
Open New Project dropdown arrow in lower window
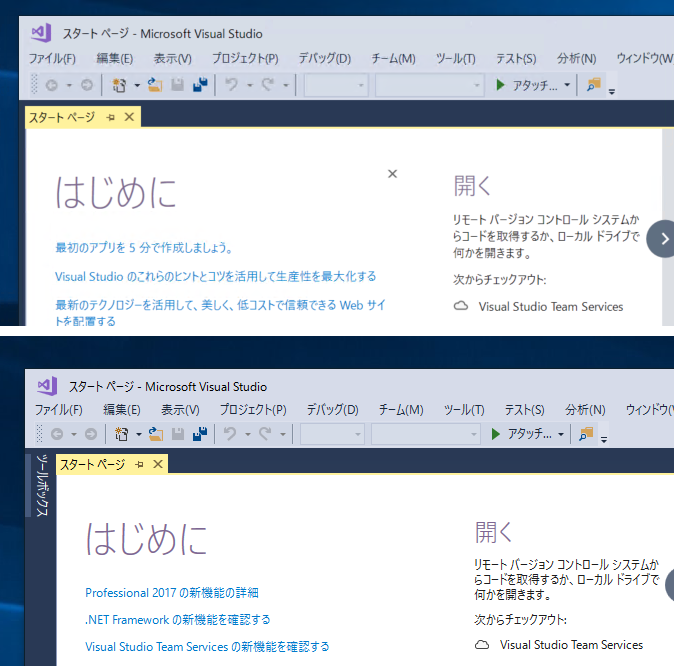click(x=138, y=435)
